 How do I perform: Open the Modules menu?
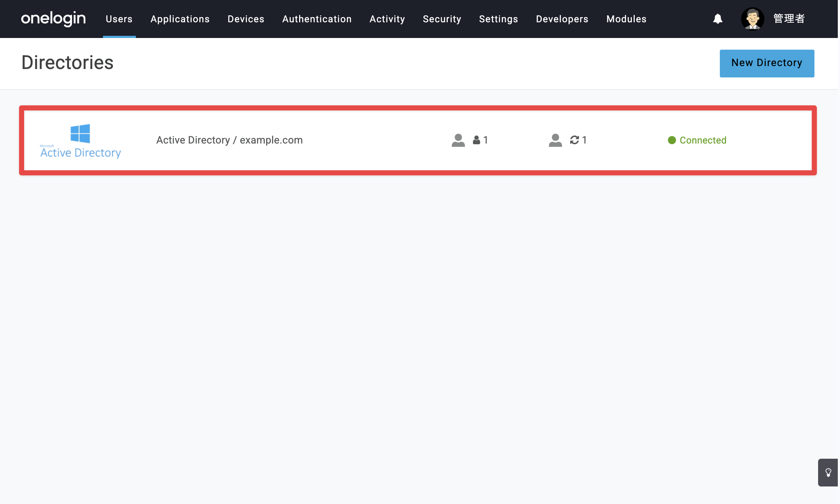click(626, 19)
